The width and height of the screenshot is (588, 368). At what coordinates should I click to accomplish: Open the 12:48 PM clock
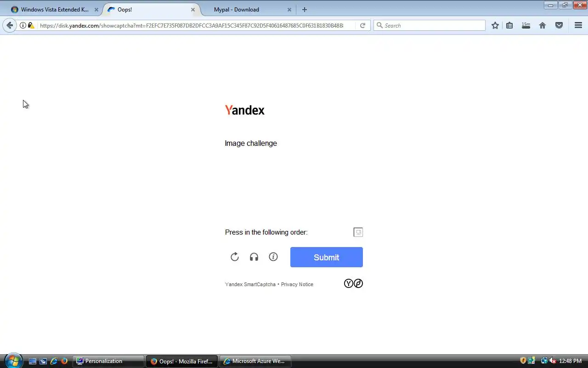571,361
